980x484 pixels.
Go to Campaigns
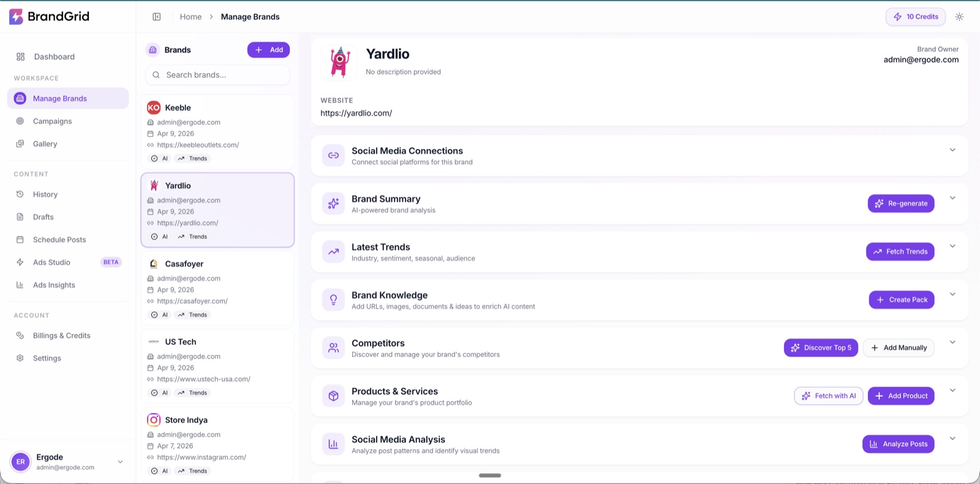point(68,121)
